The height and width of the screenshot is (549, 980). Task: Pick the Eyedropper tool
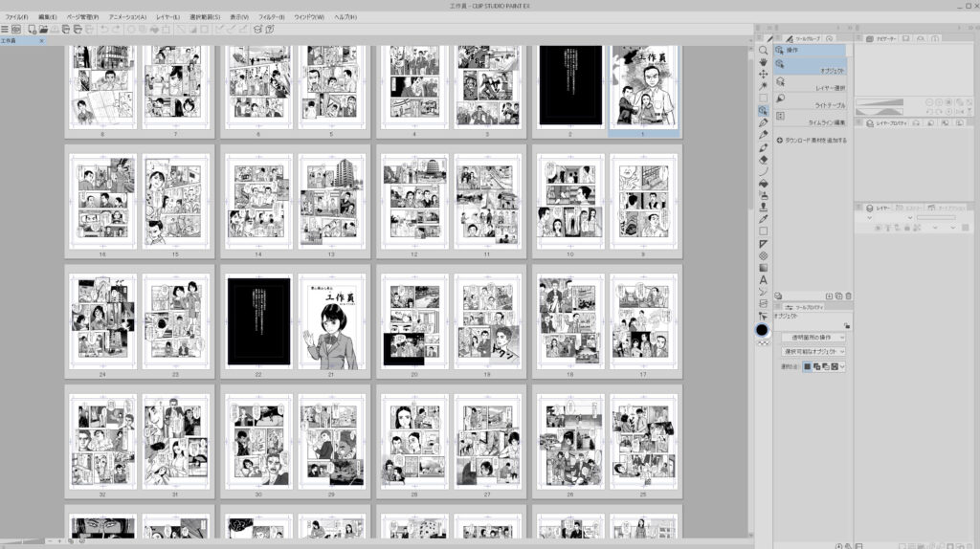(763, 219)
